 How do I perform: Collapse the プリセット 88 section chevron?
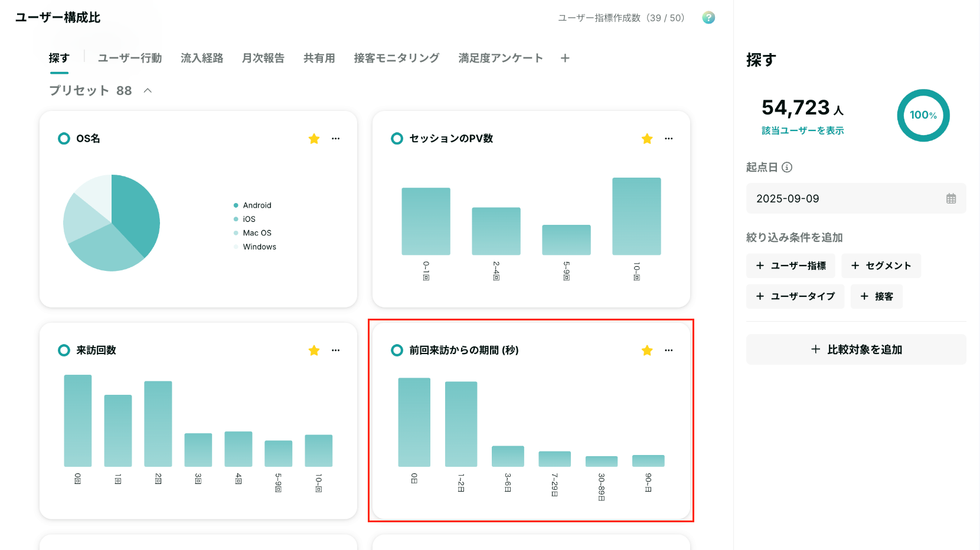pyautogui.click(x=148, y=90)
